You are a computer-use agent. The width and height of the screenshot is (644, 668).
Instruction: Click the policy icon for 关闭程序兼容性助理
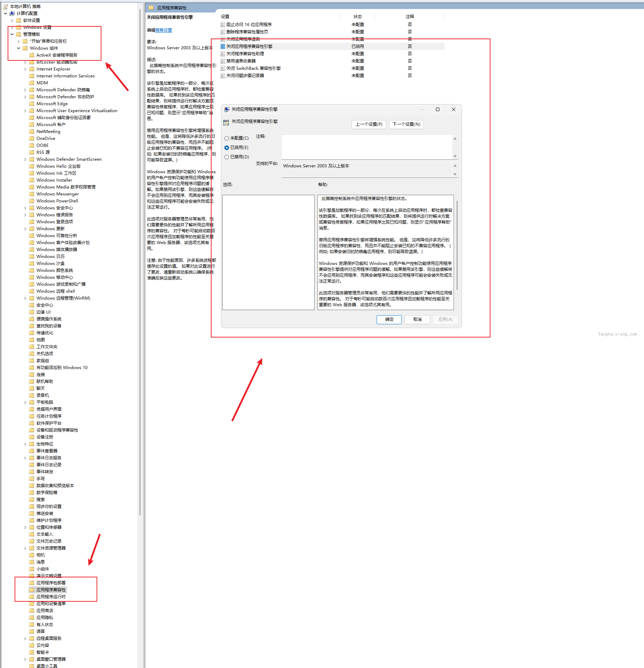pos(223,53)
